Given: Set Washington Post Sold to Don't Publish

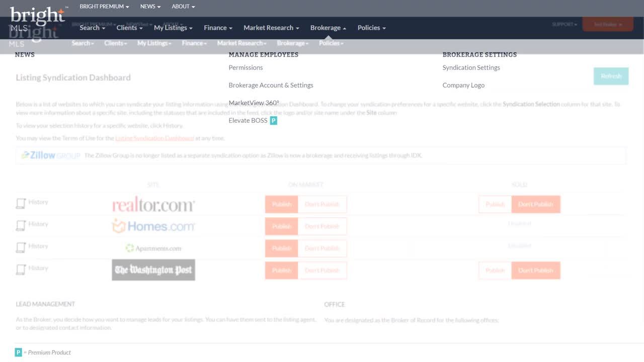Looking at the screenshot, I should click(x=536, y=270).
